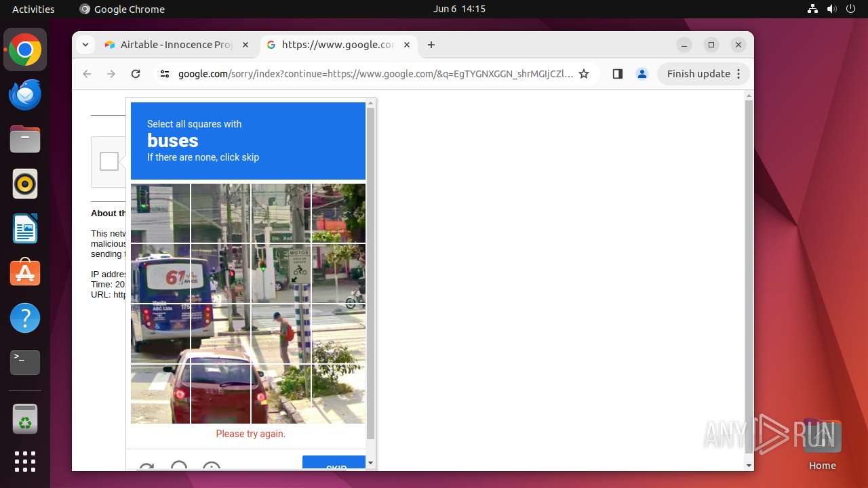Toggle the Chrome side panel
The width and height of the screenshot is (868, 488).
(617, 74)
